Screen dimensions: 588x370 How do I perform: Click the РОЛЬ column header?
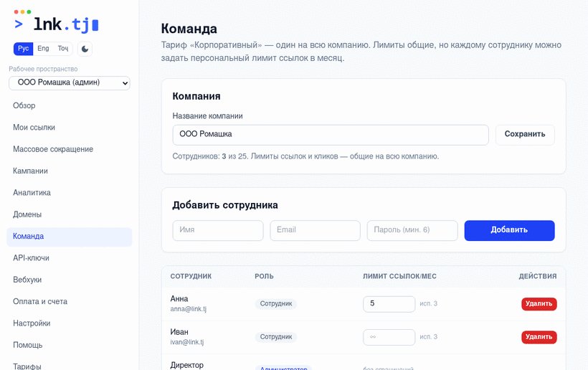click(x=264, y=276)
